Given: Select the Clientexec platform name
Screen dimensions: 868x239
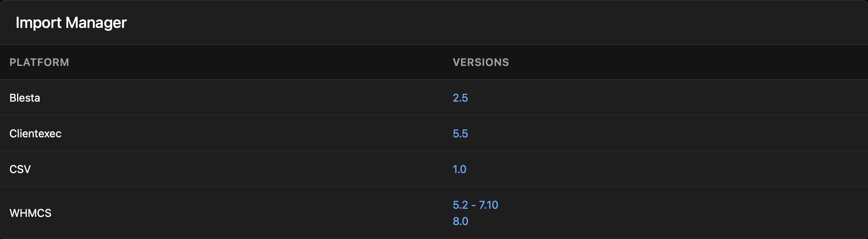Looking at the screenshot, I should 35,133.
